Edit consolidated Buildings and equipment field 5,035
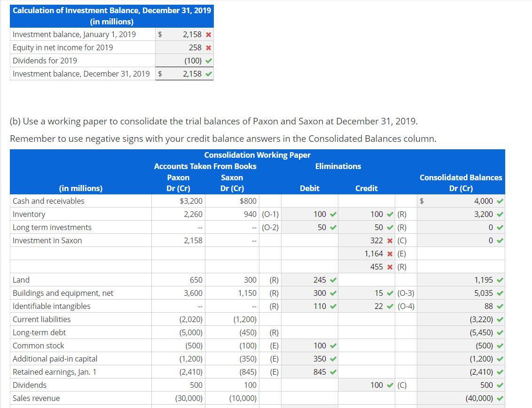The image size is (532, 408). (461, 293)
